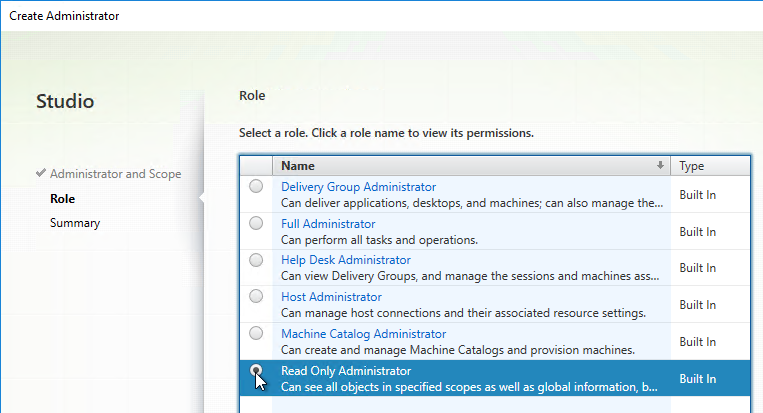Click the checkmark beside Administrator and Scope
Image resolution: width=763 pixels, height=413 pixels.
pyautogui.click(x=41, y=173)
